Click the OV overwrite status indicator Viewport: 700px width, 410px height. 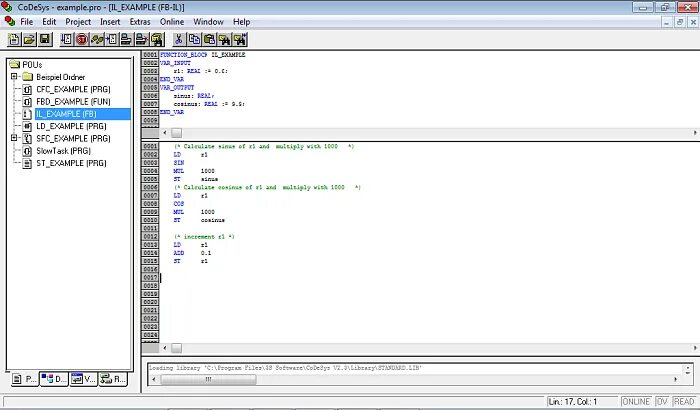[662, 402]
